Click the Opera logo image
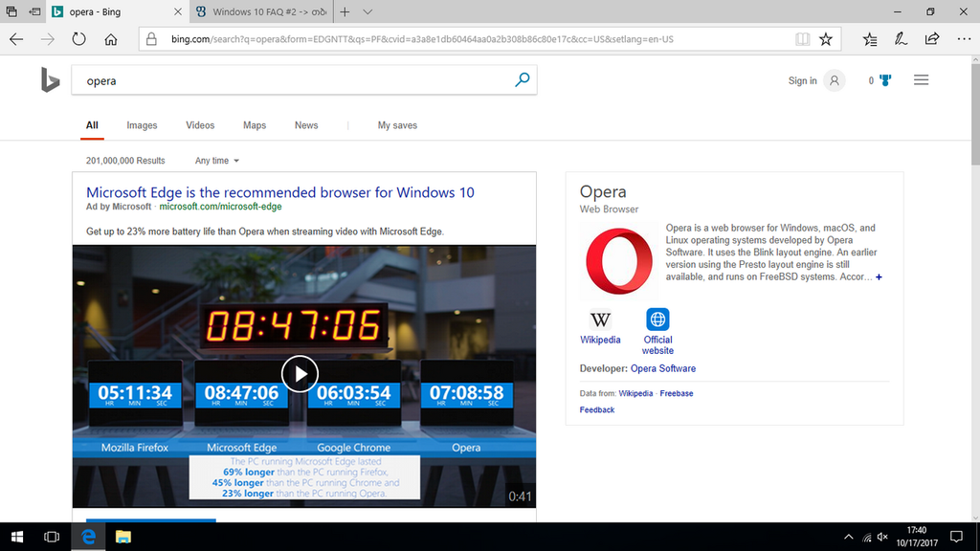This screenshot has height=551, width=980. click(x=619, y=261)
